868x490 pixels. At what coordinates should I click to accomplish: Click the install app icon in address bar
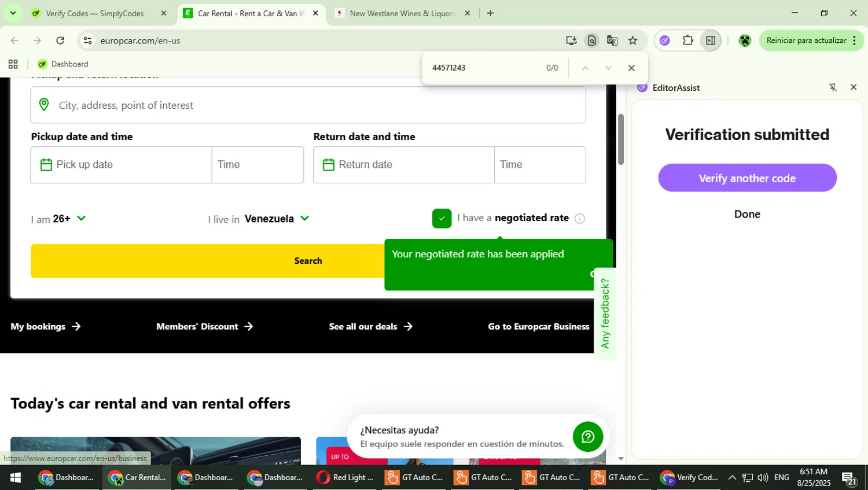[x=571, y=40]
